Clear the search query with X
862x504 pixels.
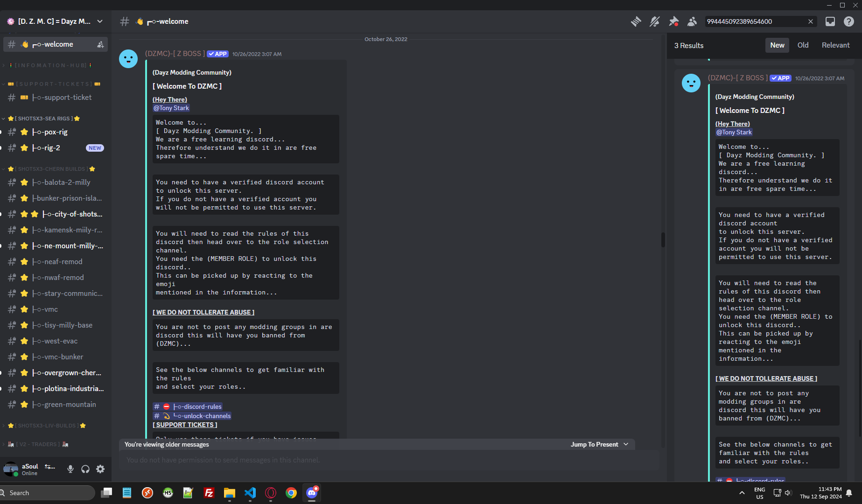(811, 21)
